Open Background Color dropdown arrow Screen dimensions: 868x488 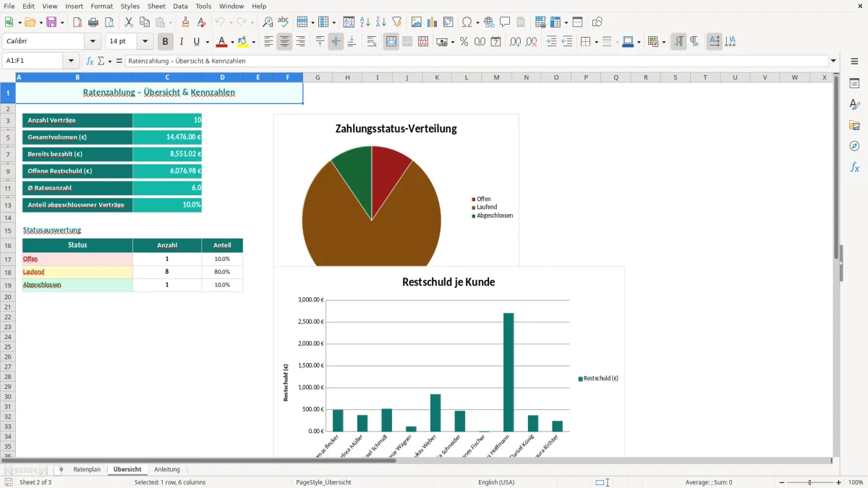pos(253,42)
